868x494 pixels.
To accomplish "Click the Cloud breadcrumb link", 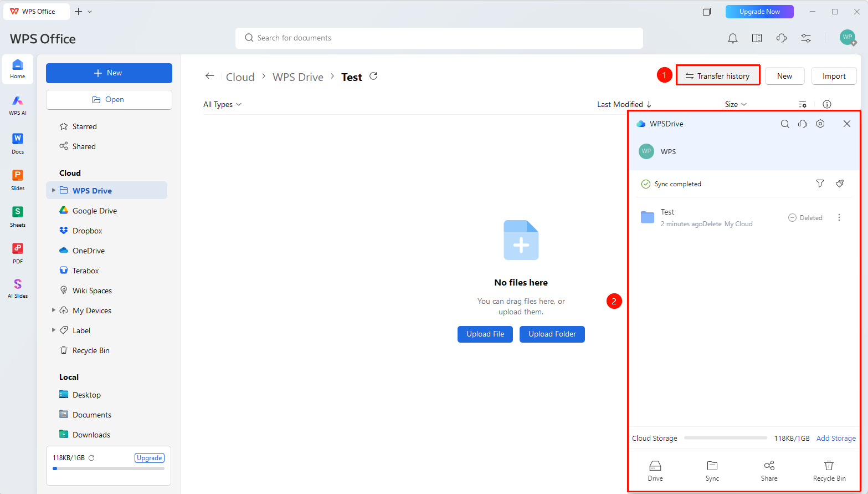I will pyautogui.click(x=240, y=77).
